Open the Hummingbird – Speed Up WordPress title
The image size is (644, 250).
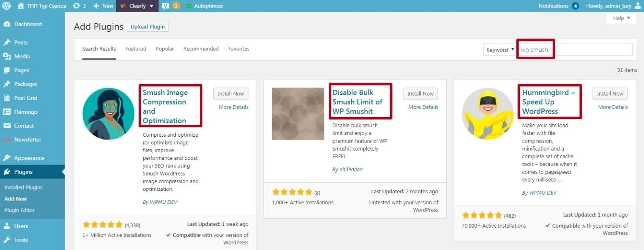coord(548,102)
